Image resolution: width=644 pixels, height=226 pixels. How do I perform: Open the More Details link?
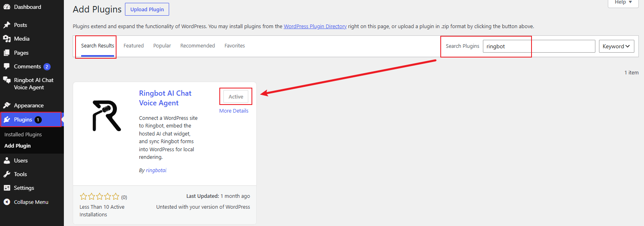(234, 111)
